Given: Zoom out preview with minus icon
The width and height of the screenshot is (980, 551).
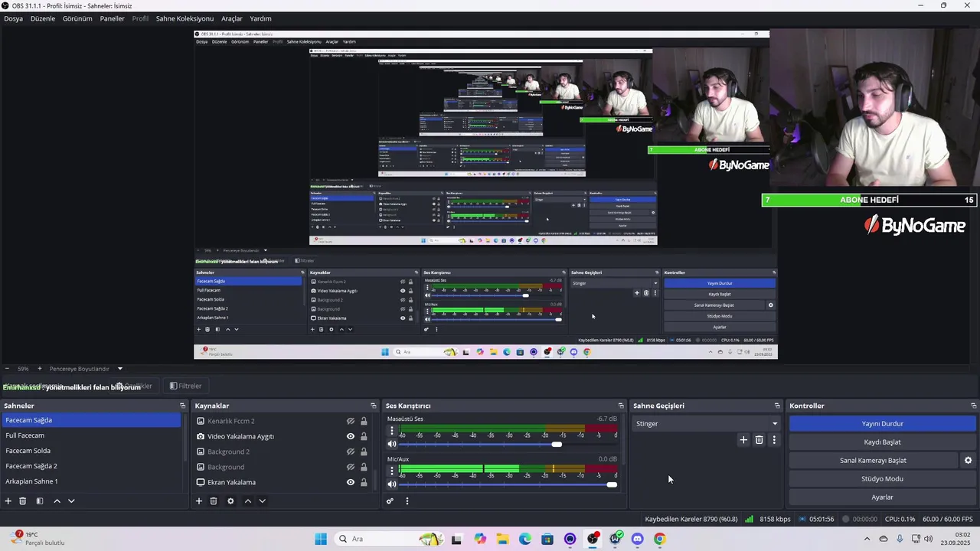Looking at the screenshot, I should click(x=7, y=369).
